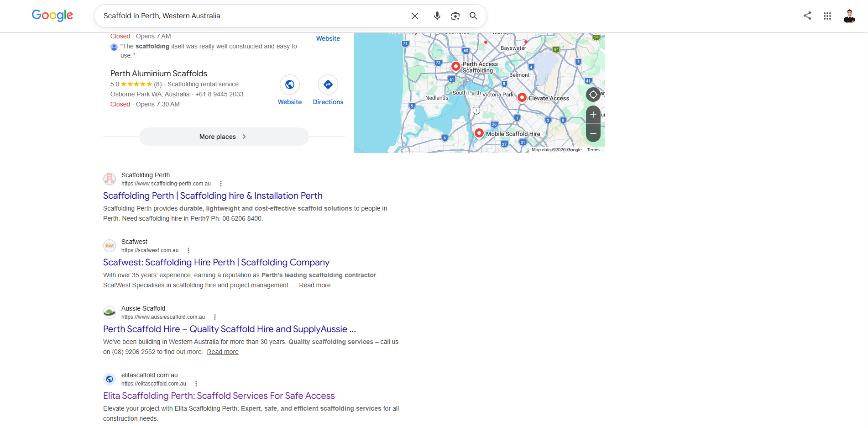Screen dimensions: 868x428
Task: Zoom out on the map with minus
Action: click(593, 133)
